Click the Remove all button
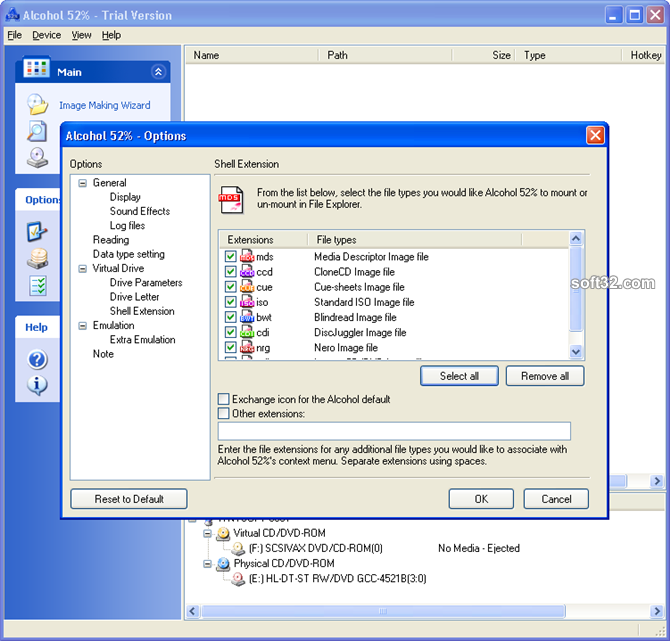670x641 pixels. (545, 376)
